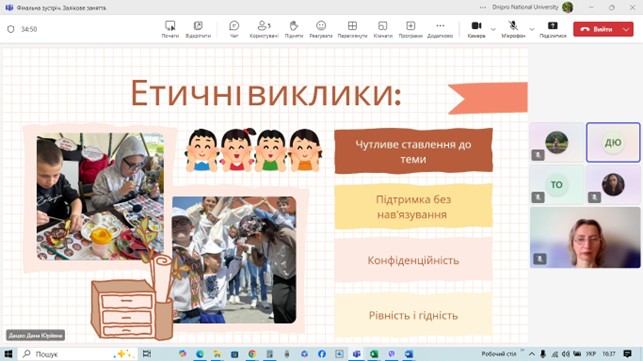Show hidden system tray icons
The image size is (643, 361).
tap(532, 354)
